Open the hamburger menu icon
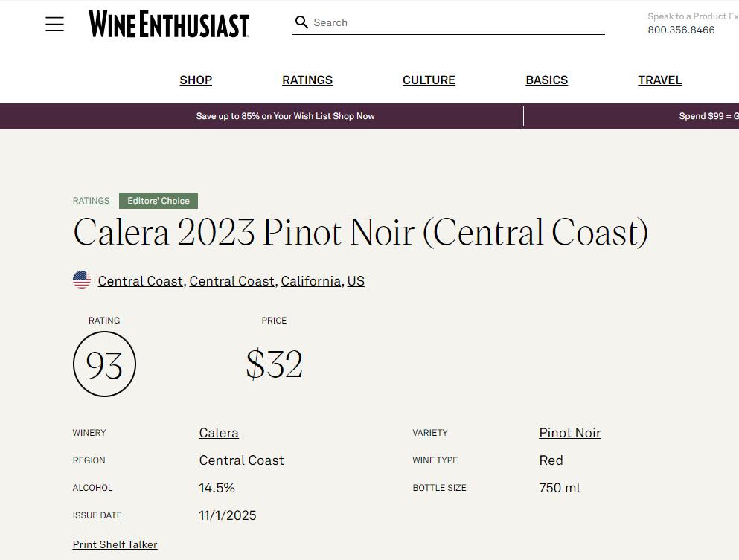Screen dimensions: 739x560 click(54, 24)
